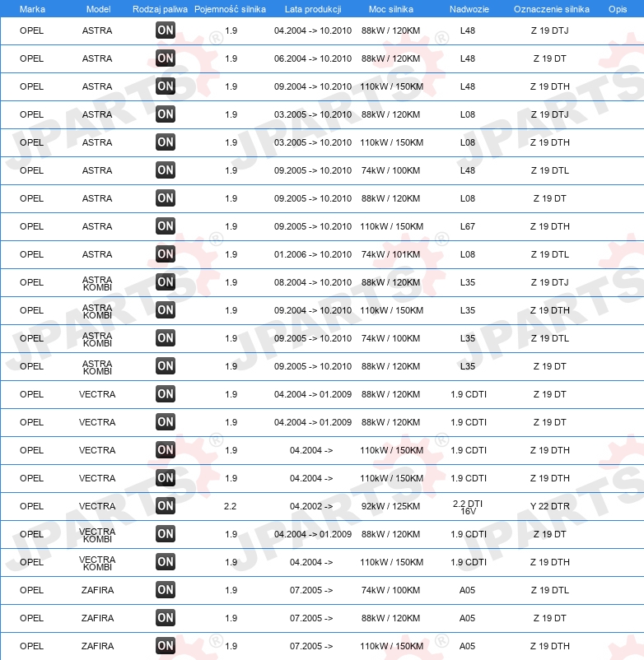644x660 pixels.
Task: Select the '08.2004 -> 10.2010' production date cell
Action: coord(312,282)
